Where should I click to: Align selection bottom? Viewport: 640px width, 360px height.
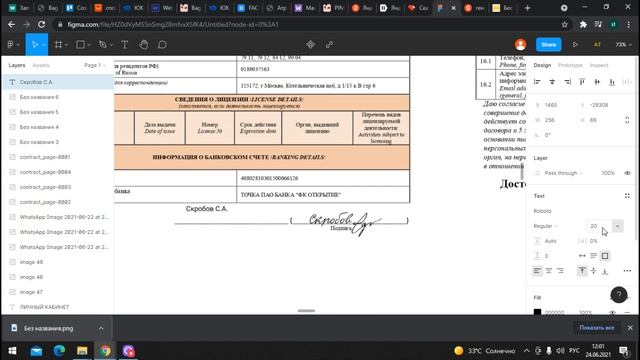tap(612, 82)
